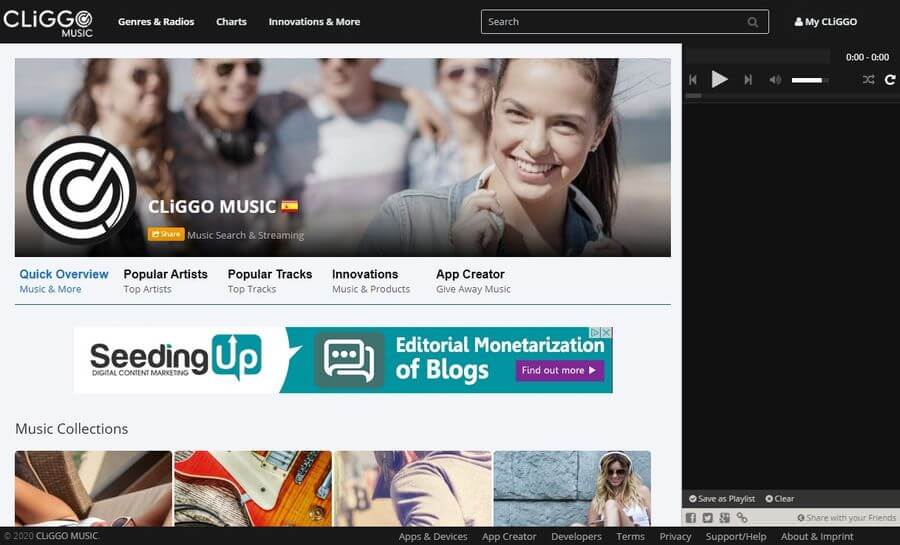
Task: Click into the Search input field
Action: (610, 22)
